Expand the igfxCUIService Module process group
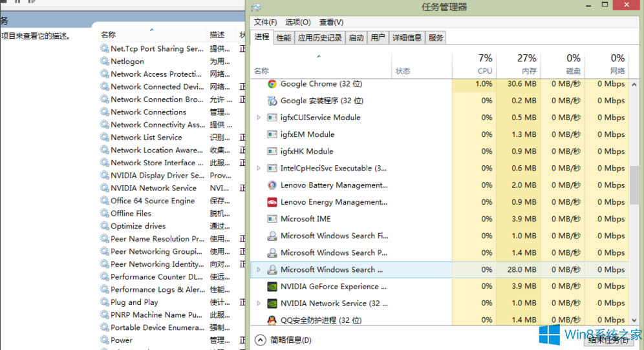 pyautogui.click(x=259, y=118)
